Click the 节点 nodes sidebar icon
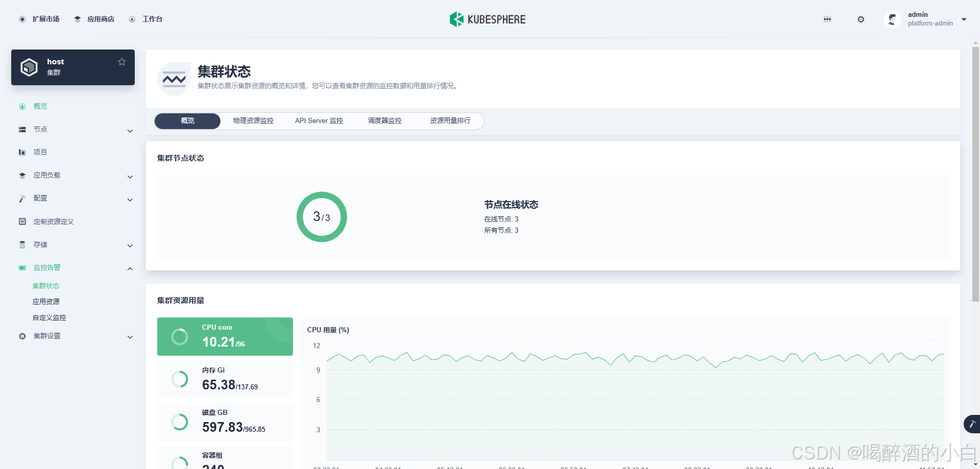 coord(22,130)
